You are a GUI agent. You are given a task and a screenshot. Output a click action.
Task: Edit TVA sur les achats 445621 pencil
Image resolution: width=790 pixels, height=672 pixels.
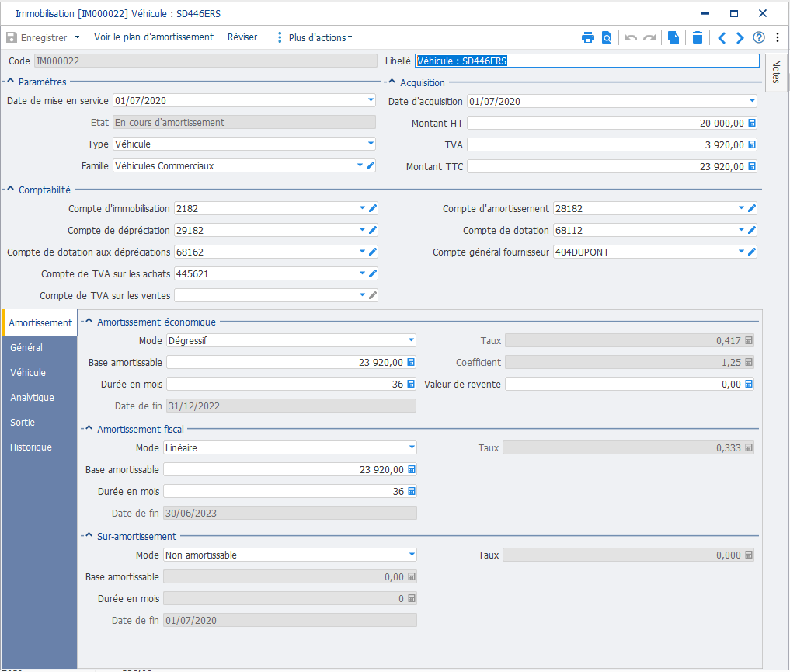coord(373,273)
